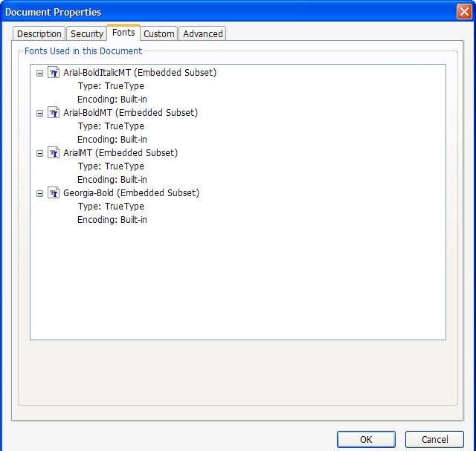The width and height of the screenshot is (476, 451).
Task: Select the Fonts tab
Action: [123, 33]
